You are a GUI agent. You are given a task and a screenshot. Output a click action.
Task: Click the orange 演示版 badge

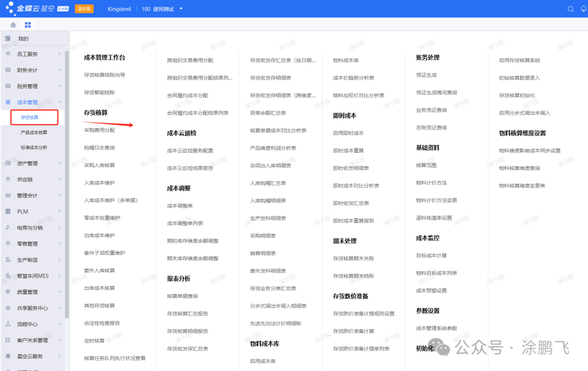(x=84, y=9)
